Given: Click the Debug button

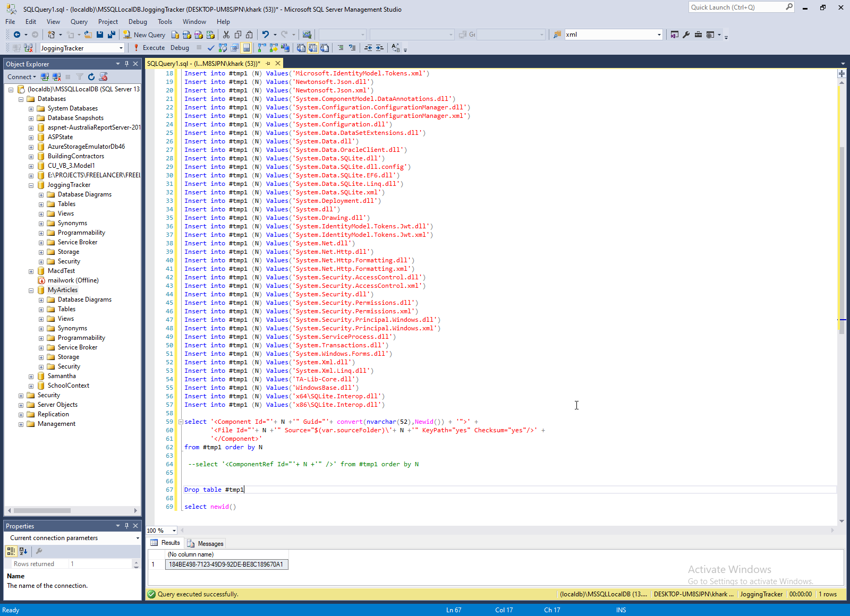Looking at the screenshot, I should click(180, 48).
